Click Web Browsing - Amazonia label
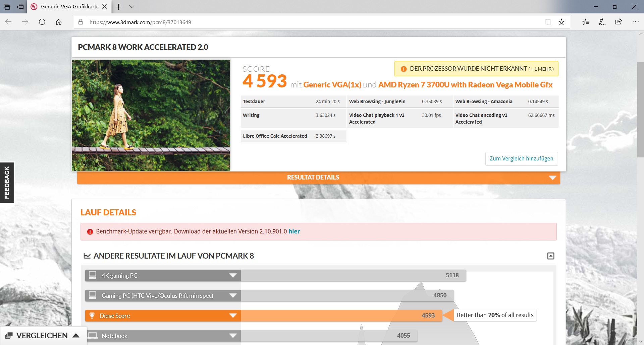644x345 pixels. point(484,101)
